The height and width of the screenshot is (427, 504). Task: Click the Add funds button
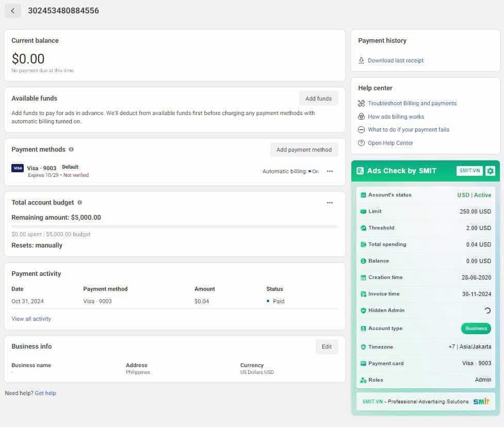click(x=318, y=98)
